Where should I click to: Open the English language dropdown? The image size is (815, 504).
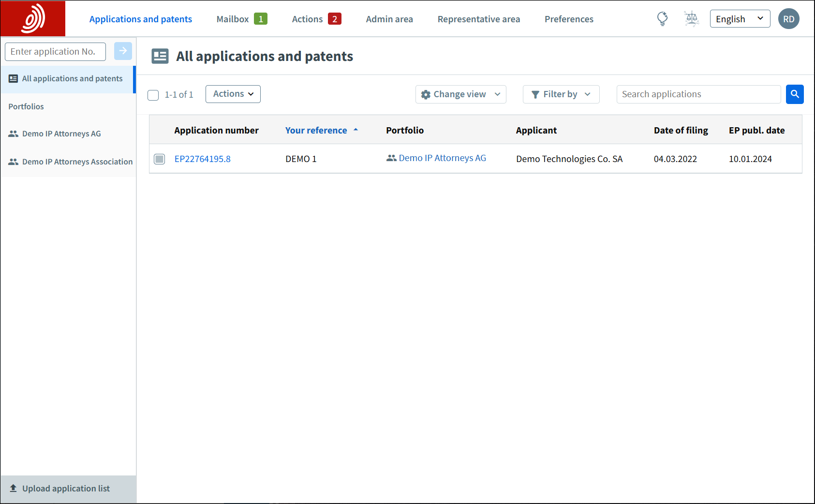tap(740, 19)
